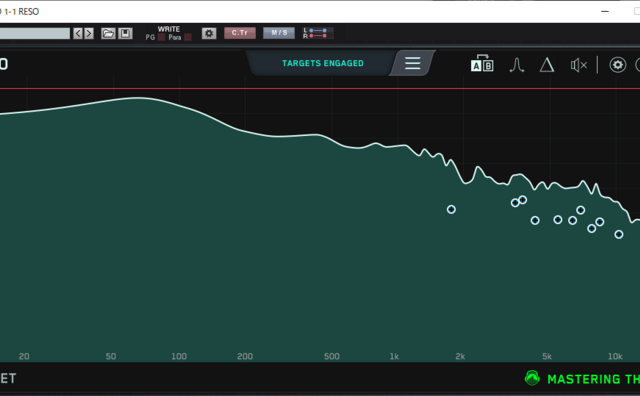The height and width of the screenshot is (396, 640).
Task: Open the hamburger menu beside Targets Engaged
Action: pyautogui.click(x=412, y=63)
